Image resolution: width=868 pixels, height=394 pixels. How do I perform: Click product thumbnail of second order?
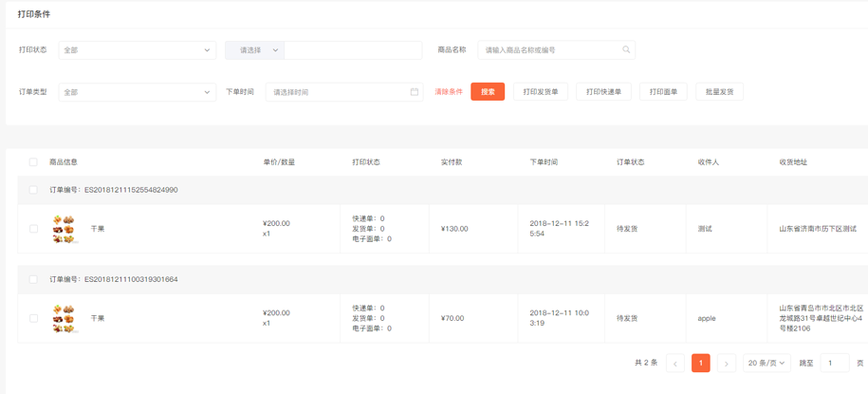point(65,319)
